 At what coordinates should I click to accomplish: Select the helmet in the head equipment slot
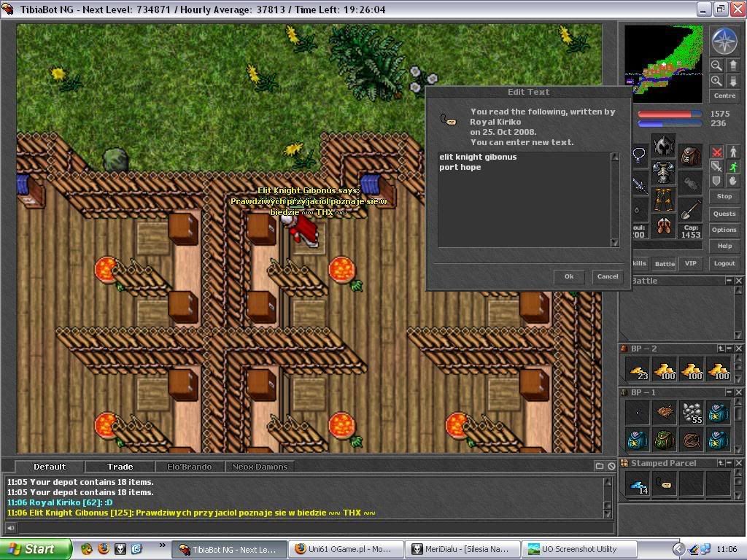click(x=663, y=146)
